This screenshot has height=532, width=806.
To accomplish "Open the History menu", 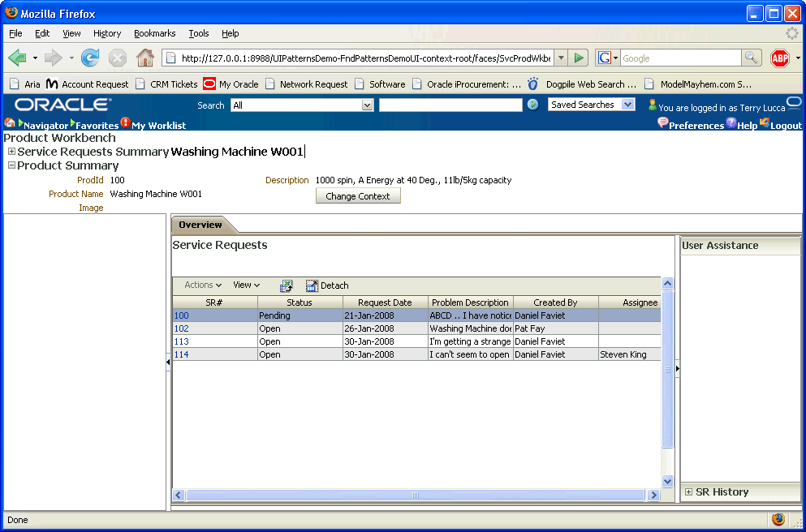I will tap(107, 33).
